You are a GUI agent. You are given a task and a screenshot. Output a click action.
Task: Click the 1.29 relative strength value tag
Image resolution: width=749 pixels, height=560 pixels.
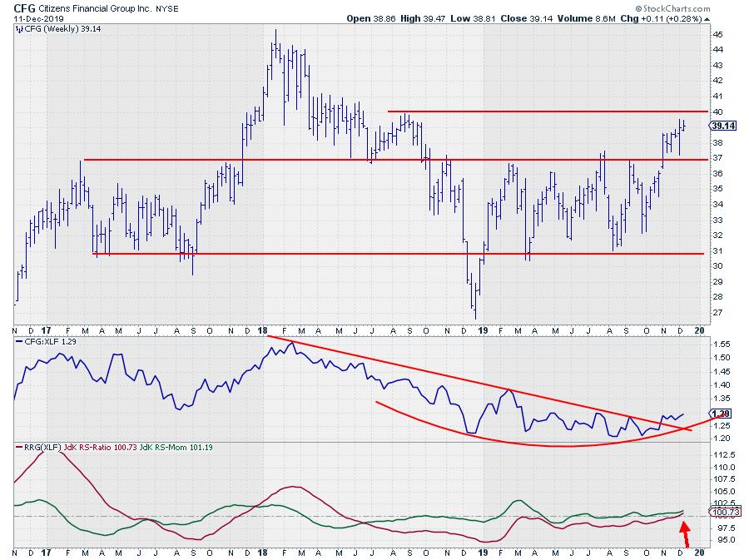[x=720, y=414]
